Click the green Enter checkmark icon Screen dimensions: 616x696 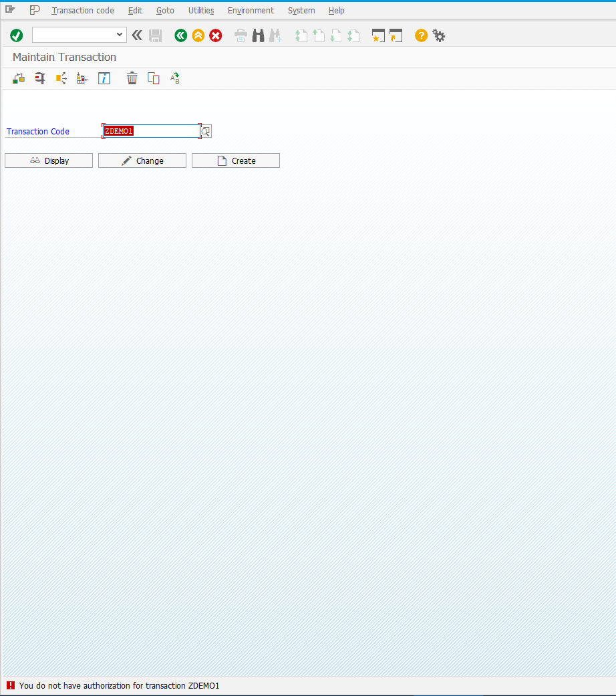click(17, 35)
